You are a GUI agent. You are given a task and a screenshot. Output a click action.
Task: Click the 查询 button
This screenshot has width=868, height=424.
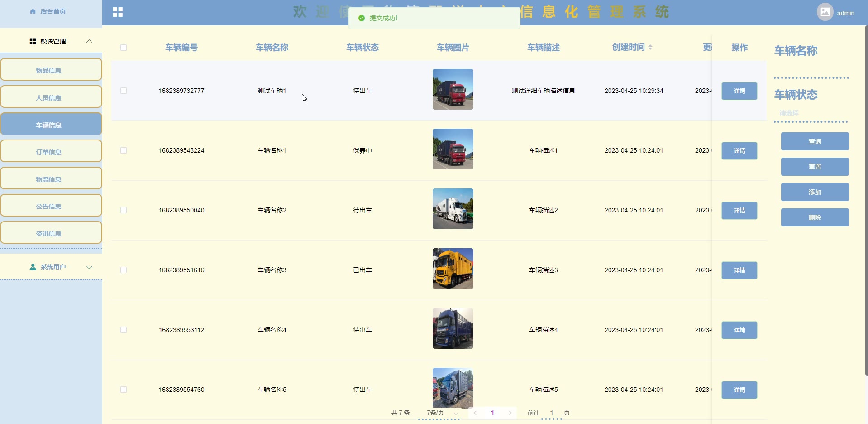point(815,141)
